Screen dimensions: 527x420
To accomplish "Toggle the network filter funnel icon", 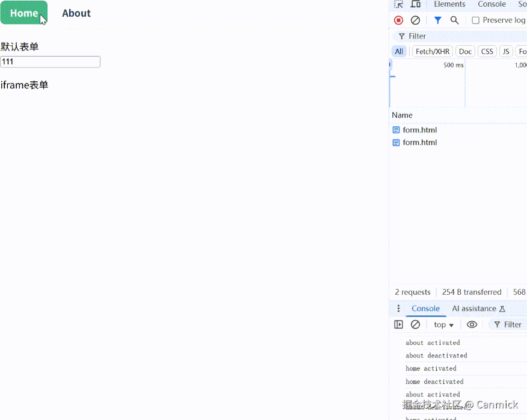I will (437, 20).
